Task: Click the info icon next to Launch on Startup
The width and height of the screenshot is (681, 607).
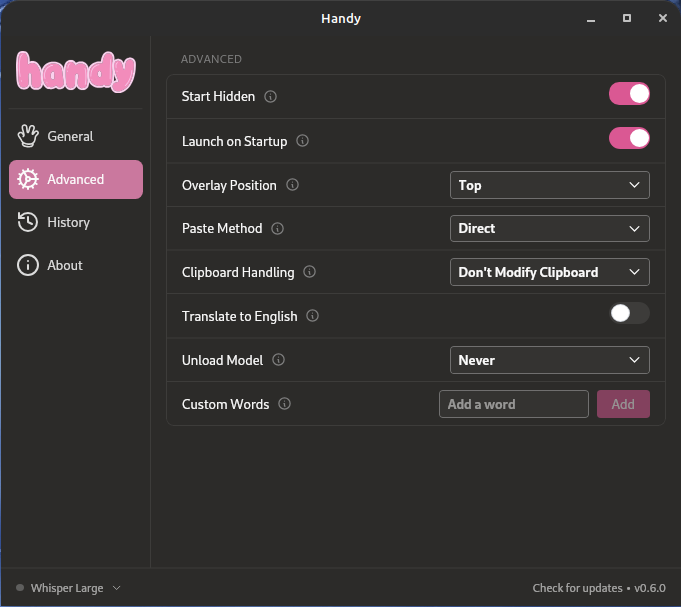Action: coord(303,141)
